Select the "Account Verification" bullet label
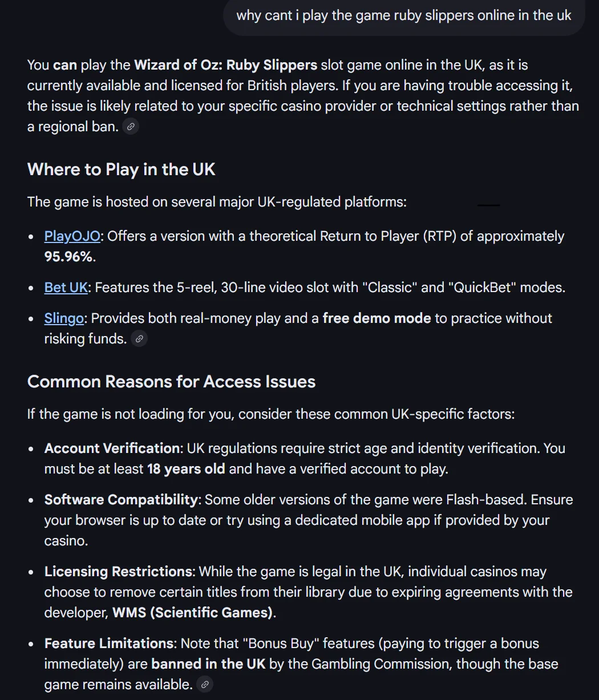Image resolution: width=599 pixels, height=700 pixels. click(x=112, y=448)
